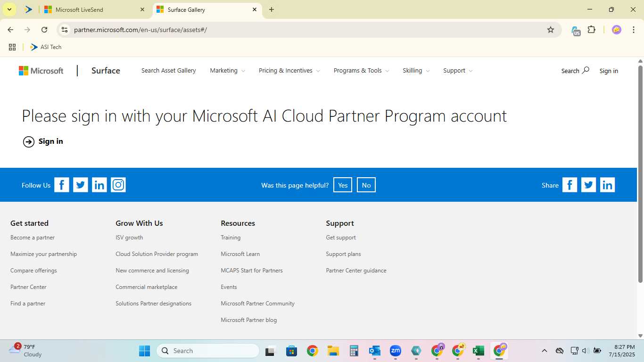Expand Marketing dropdown menu
Viewport: 644px width, 362px height.
pyautogui.click(x=227, y=71)
